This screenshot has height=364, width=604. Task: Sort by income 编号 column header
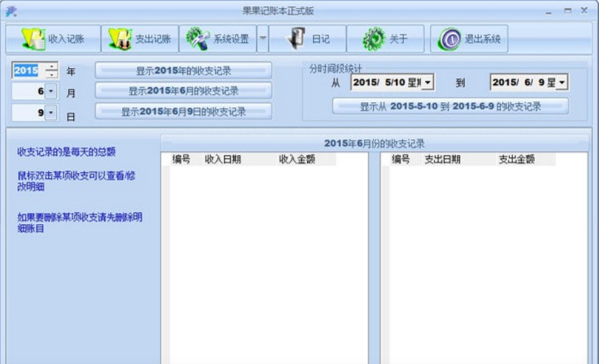(x=181, y=159)
